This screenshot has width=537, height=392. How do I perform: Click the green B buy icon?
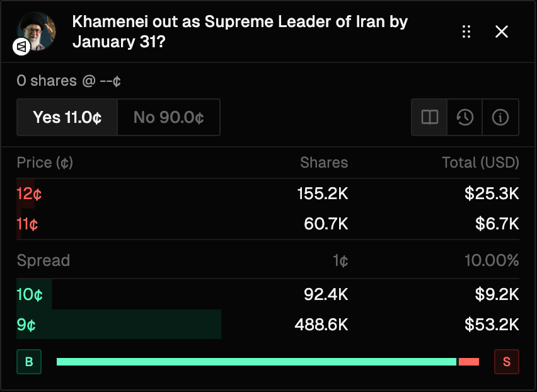click(29, 362)
